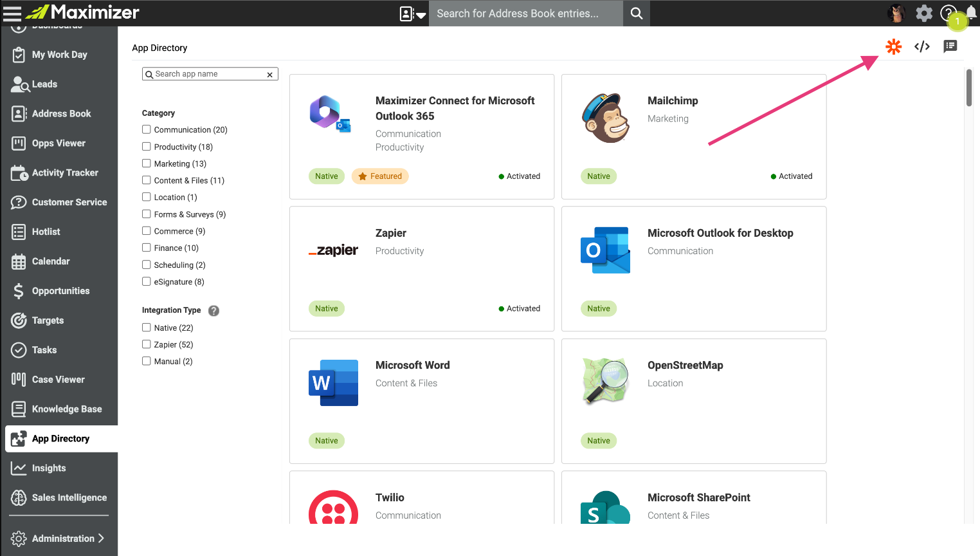
Task: Click the Hotlist sidebar icon
Action: (x=19, y=232)
